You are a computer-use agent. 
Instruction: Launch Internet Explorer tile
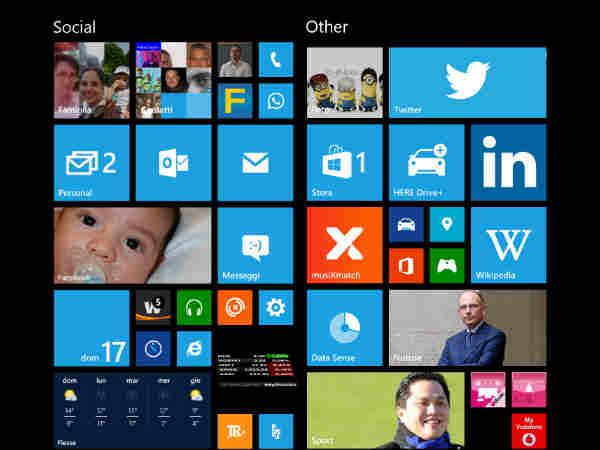[194, 348]
